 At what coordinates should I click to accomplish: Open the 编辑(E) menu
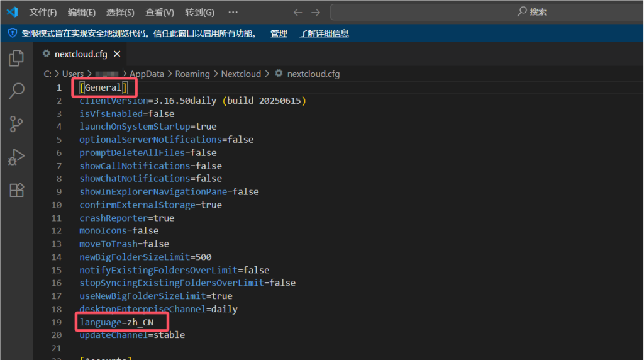click(82, 12)
